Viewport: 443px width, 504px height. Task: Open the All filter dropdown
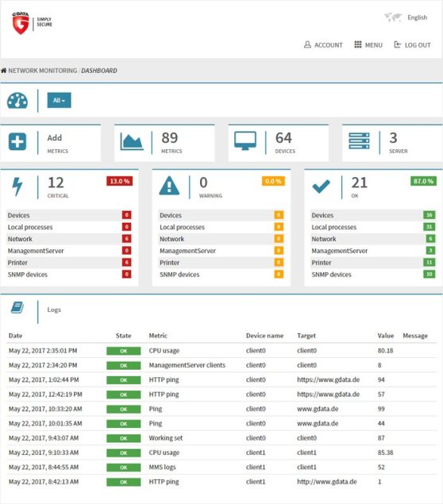click(60, 100)
